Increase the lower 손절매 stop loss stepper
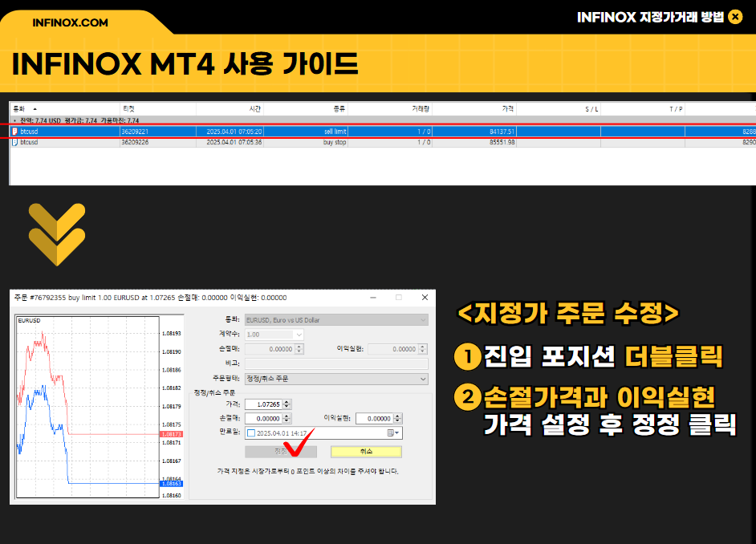The width and height of the screenshot is (756, 544). pyautogui.click(x=287, y=416)
